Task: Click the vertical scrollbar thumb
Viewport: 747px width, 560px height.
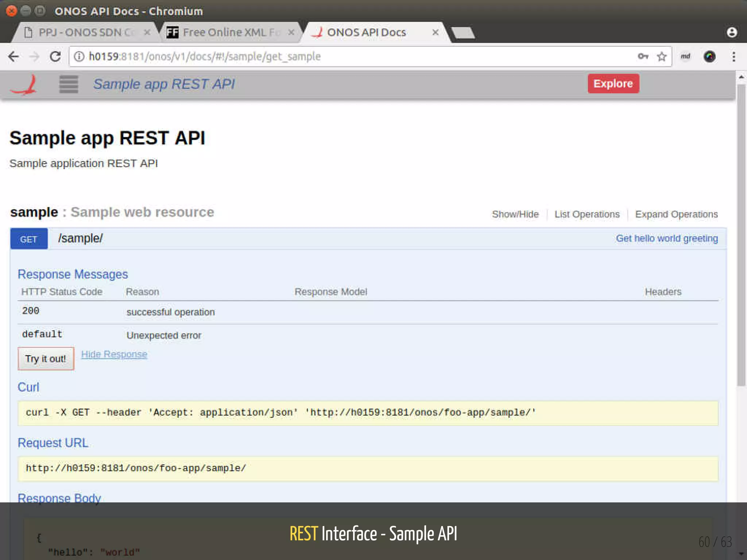Action: [x=741, y=235]
